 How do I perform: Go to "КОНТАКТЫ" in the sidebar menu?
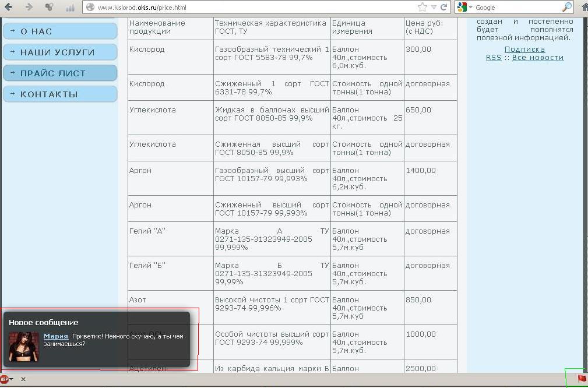[x=60, y=94]
